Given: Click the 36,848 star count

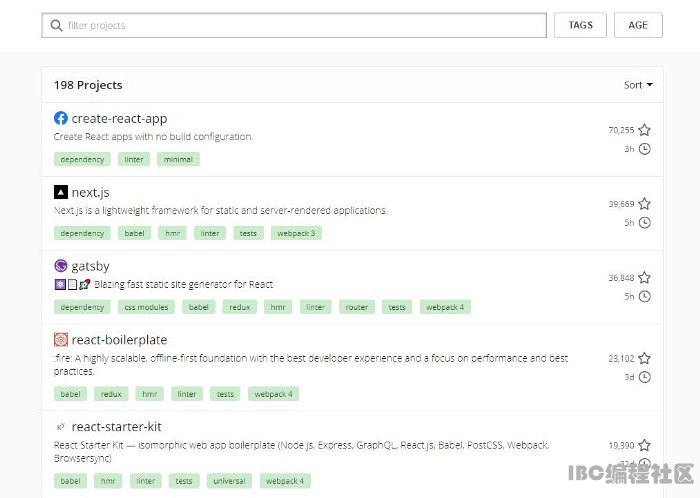Looking at the screenshot, I should [x=621, y=278].
